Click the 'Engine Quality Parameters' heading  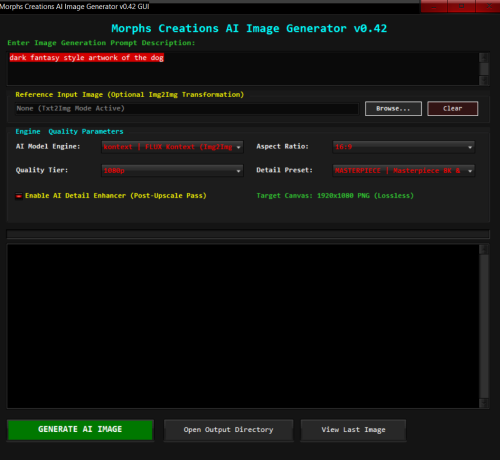[x=69, y=131]
